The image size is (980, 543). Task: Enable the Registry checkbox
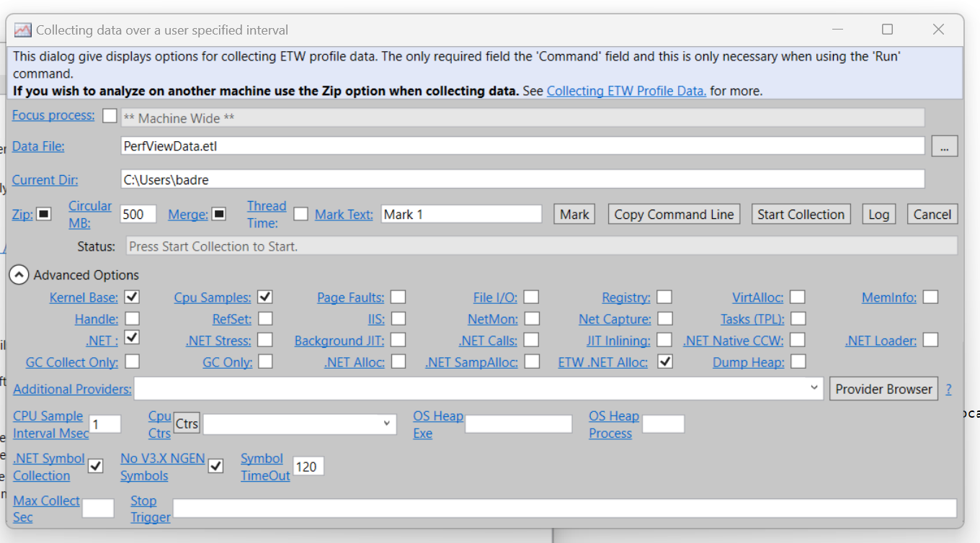pos(664,297)
